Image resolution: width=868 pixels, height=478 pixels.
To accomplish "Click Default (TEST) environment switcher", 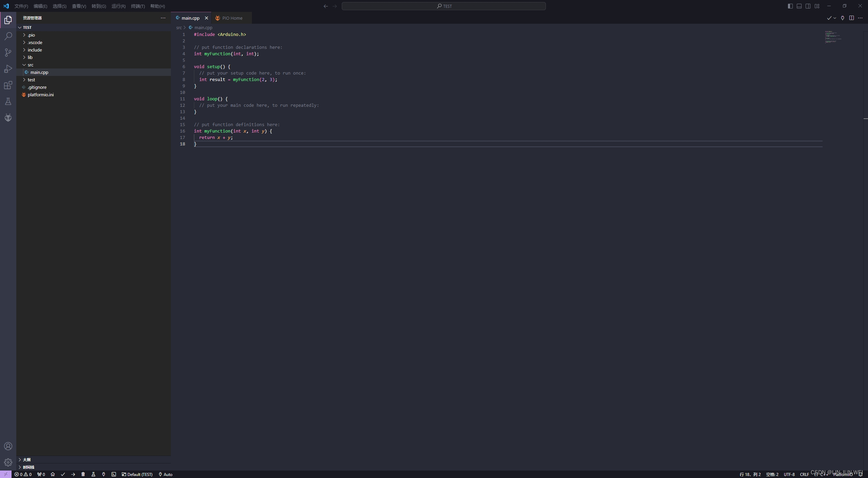I will click(x=137, y=474).
